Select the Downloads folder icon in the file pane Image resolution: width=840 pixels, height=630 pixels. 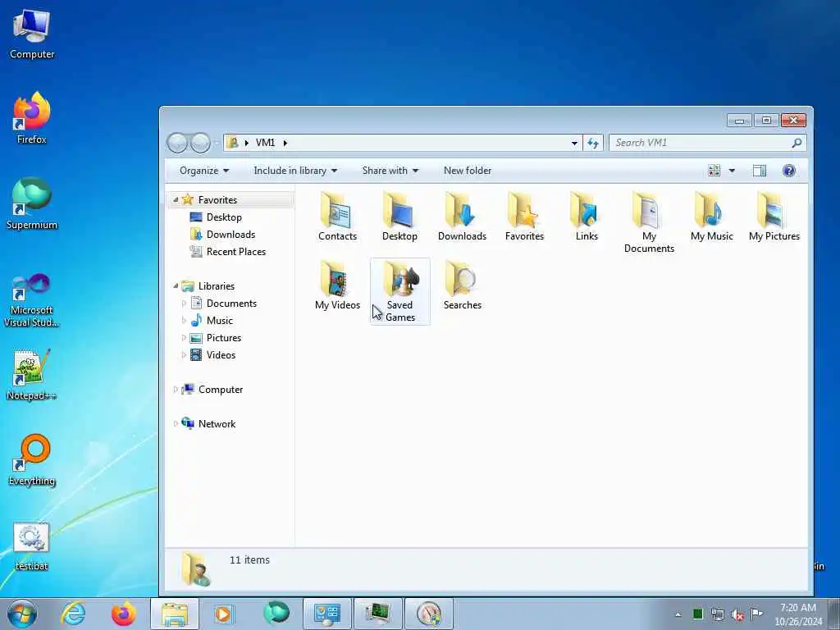(462, 217)
